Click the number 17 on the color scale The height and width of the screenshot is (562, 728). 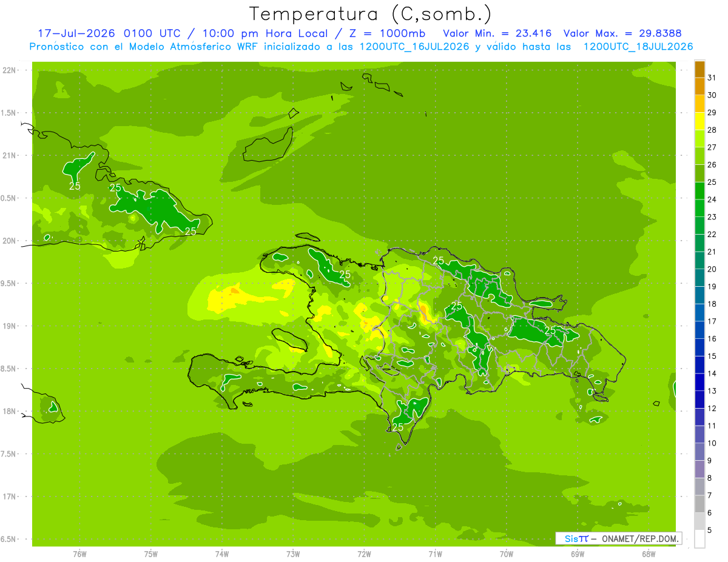point(712,321)
